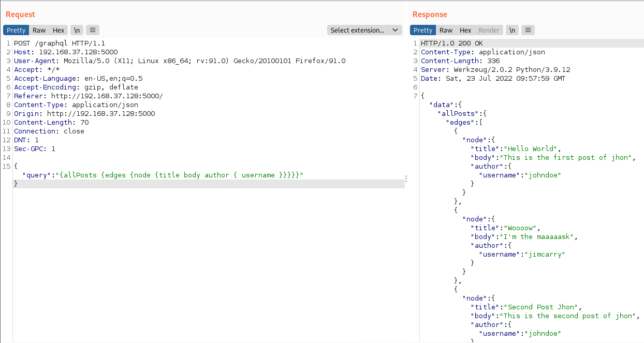The height and width of the screenshot is (343, 644).
Task: Select the highlighted GraphQL query line
Action: coord(158,175)
